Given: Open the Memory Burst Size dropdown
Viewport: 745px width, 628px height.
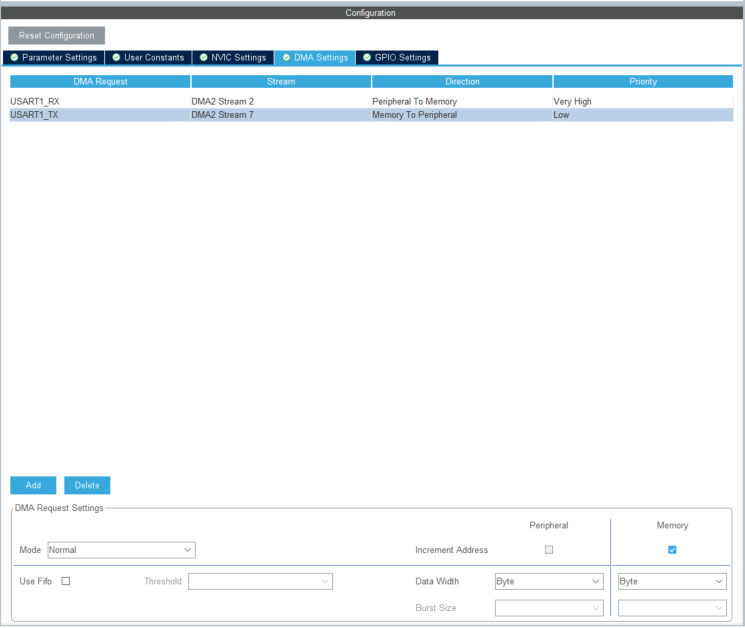Looking at the screenshot, I should 672,608.
